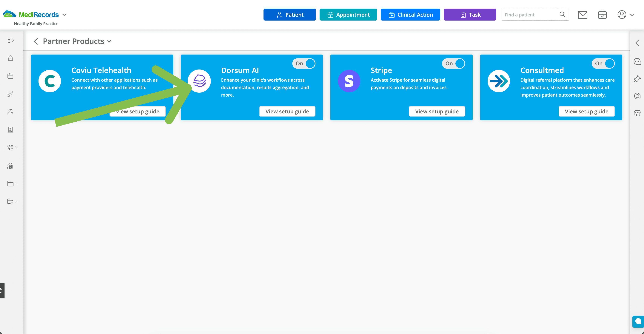644x334 pixels.
Task: Open the calendar icon in left sidebar
Action: point(10,76)
